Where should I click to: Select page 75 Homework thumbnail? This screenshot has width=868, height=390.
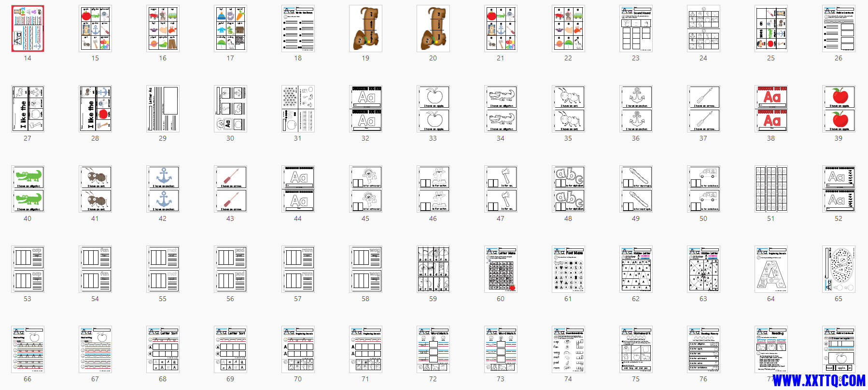pos(636,349)
